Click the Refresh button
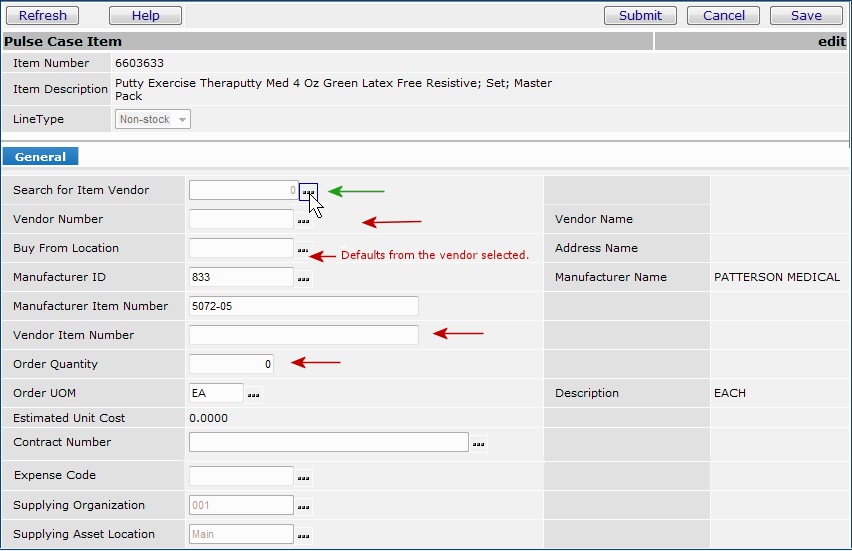The height and width of the screenshot is (551, 852). (43, 16)
